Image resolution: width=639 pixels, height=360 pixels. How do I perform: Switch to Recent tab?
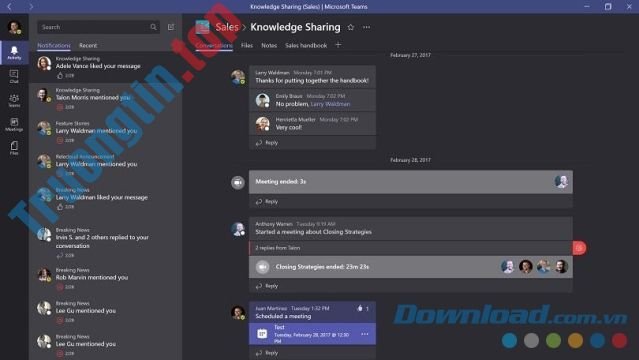[88, 45]
